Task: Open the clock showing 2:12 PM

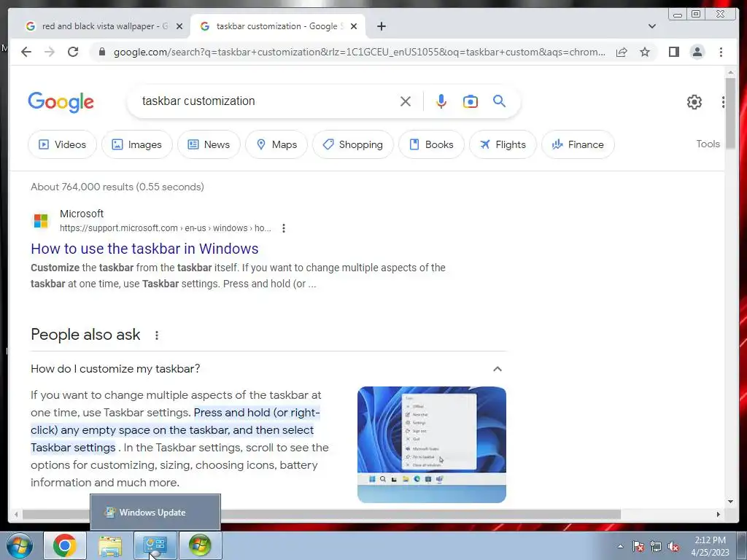Action: 710,546
